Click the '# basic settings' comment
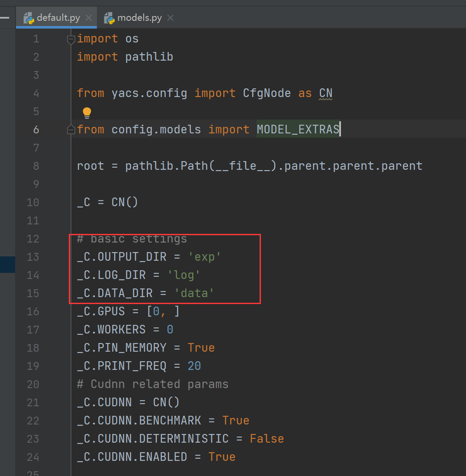 tap(132, 239)
